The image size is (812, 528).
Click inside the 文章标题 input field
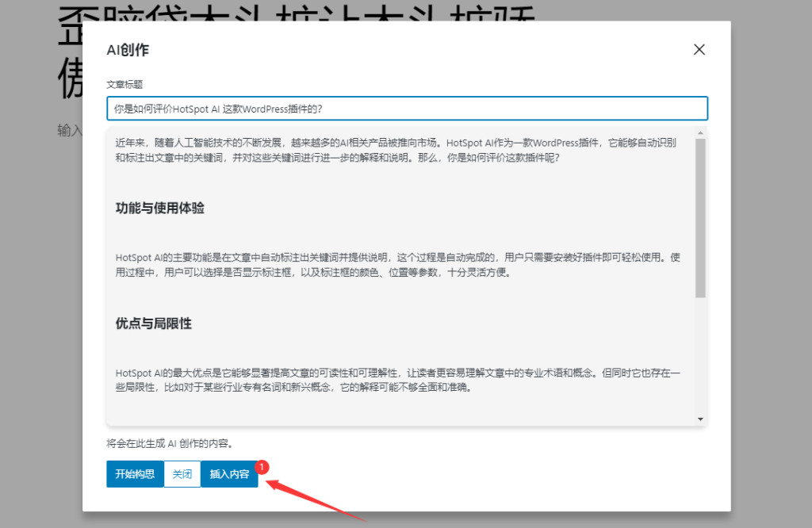[406, 108]
